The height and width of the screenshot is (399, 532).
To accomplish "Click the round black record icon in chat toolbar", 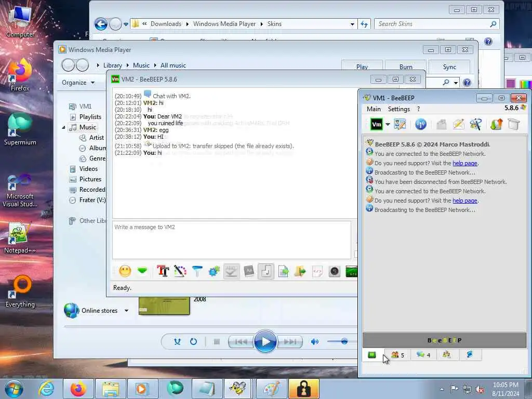I will 334,271.
